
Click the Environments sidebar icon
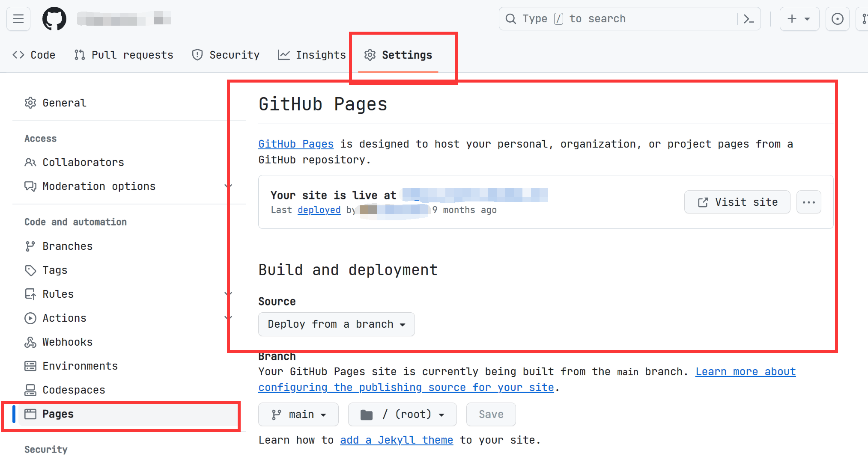click(x=30, y=366)
